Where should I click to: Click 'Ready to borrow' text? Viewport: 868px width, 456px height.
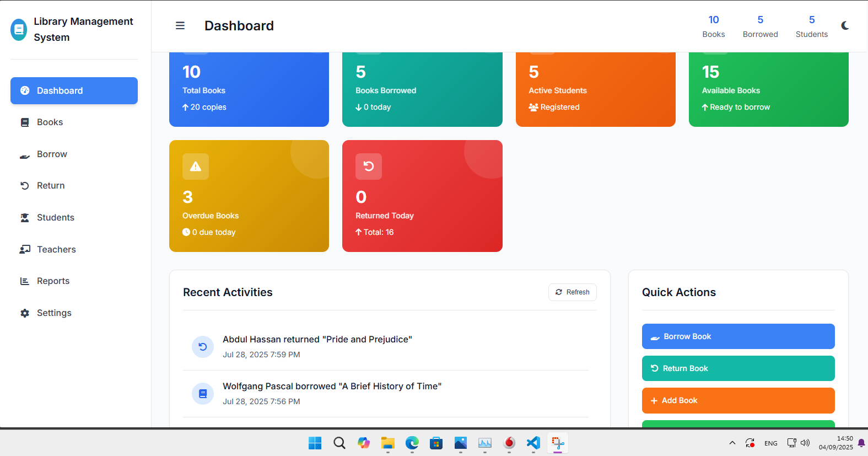point(740,107)
